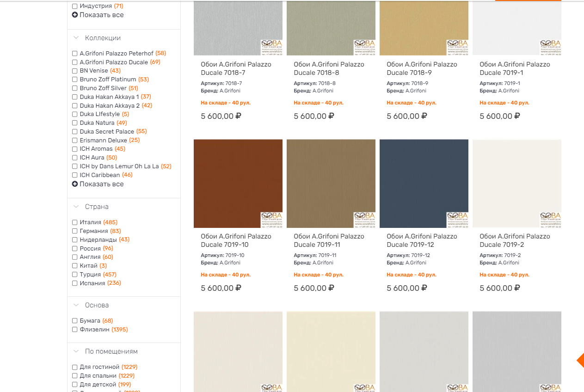Open the grey 7018-7 wallpaper image
Viewport: 584px width, 392px height.
coord(238,28)
